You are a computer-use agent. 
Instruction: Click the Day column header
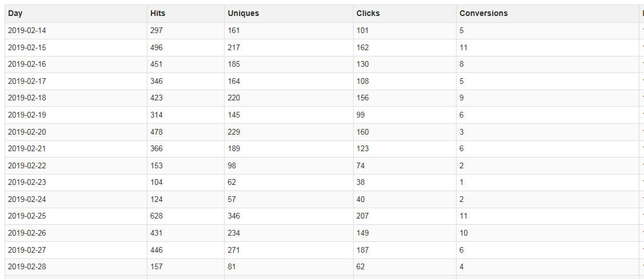15,14
